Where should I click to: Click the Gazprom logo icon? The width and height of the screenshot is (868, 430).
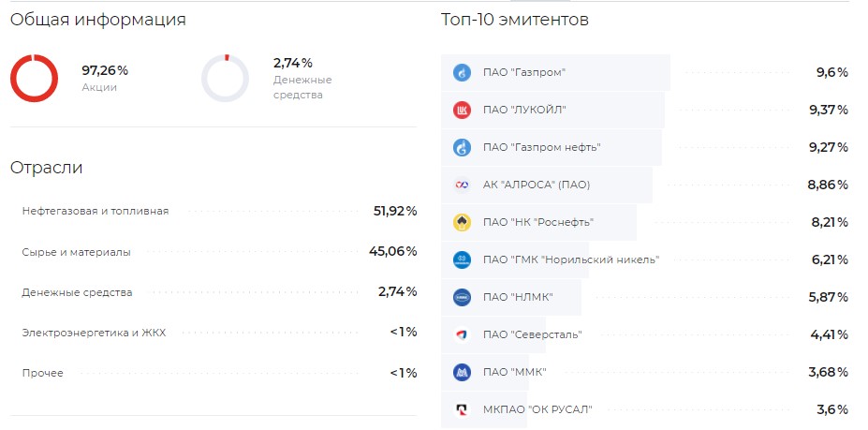coord(462,72)
